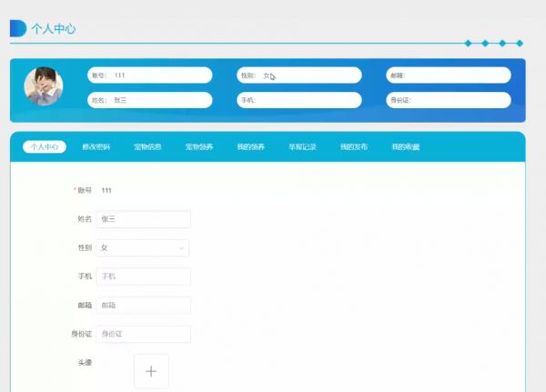
Task: Open the 宠物信息 tab
Action: [x=147, y=146]
